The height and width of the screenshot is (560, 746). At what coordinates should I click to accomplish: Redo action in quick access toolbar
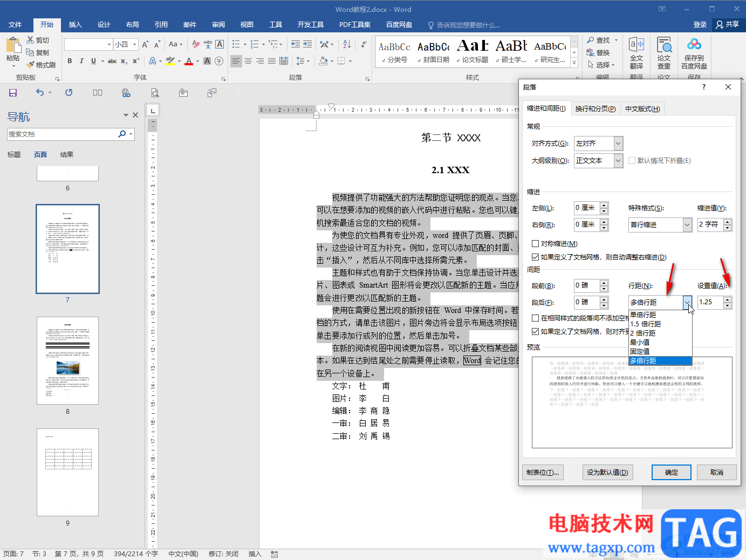[x=69, y=93]
